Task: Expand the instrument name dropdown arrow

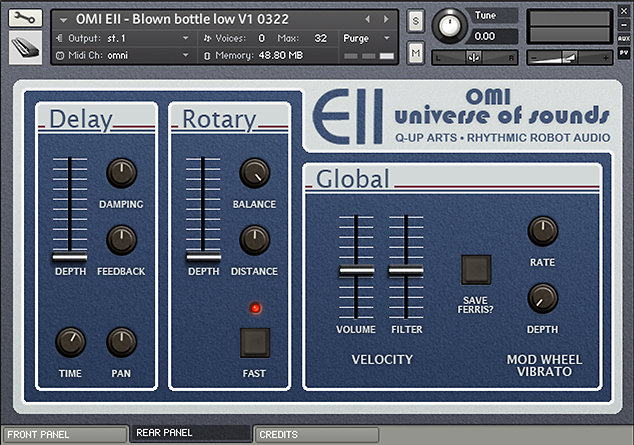Action: 63,19
